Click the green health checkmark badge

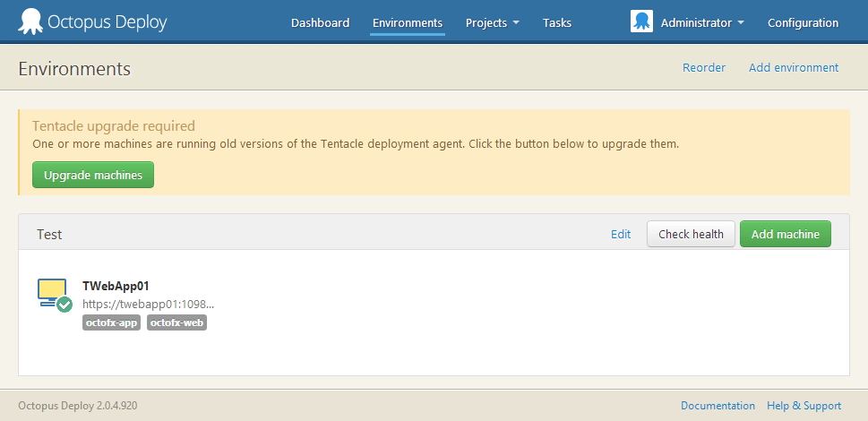click(x=64, y=305)
